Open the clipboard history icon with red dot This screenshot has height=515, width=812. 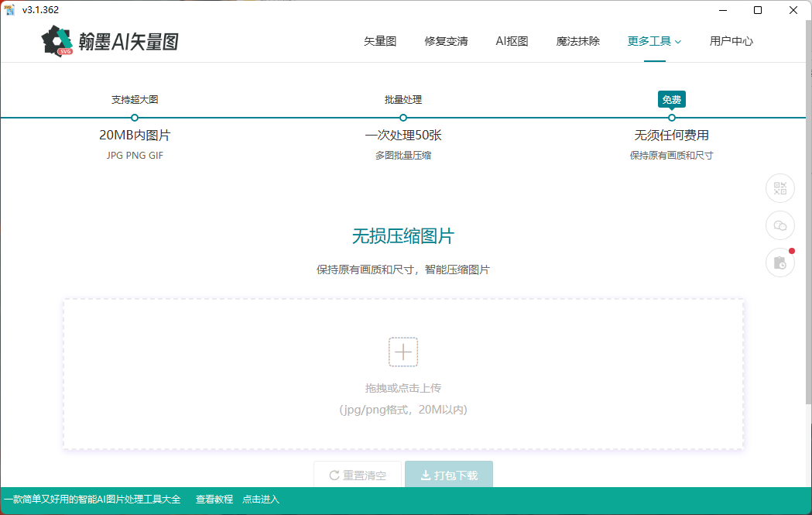click(779, 263)
